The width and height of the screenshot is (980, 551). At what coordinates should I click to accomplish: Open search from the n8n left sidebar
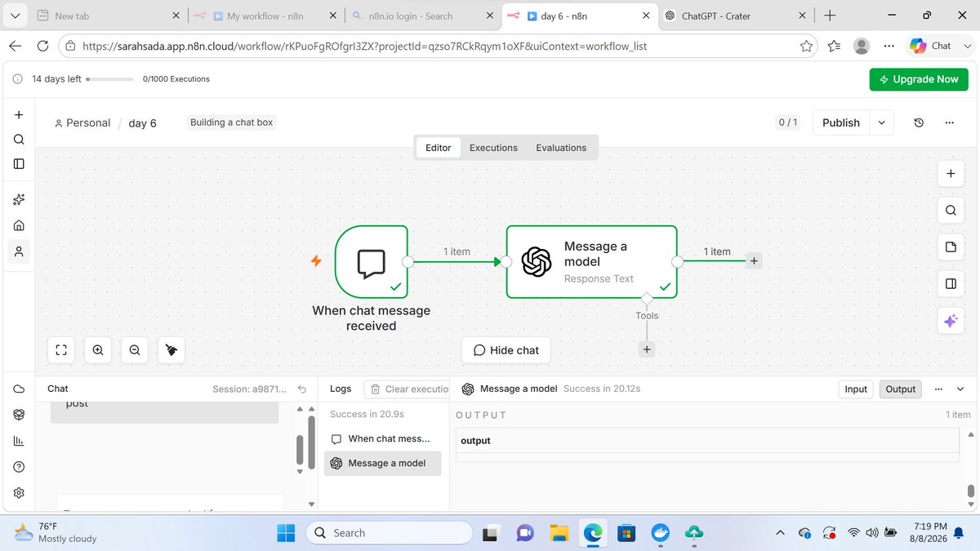tap(19, 140)
